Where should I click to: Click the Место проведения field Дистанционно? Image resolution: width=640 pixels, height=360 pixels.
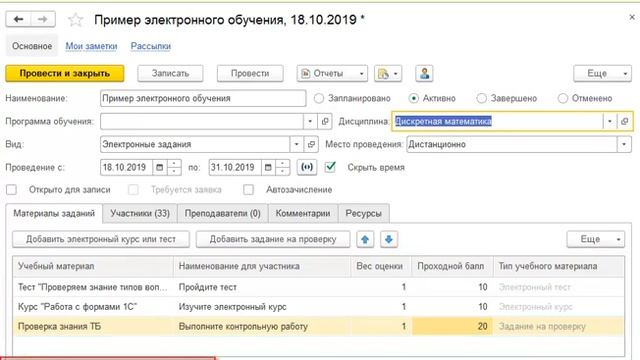[x=511, y=144]
